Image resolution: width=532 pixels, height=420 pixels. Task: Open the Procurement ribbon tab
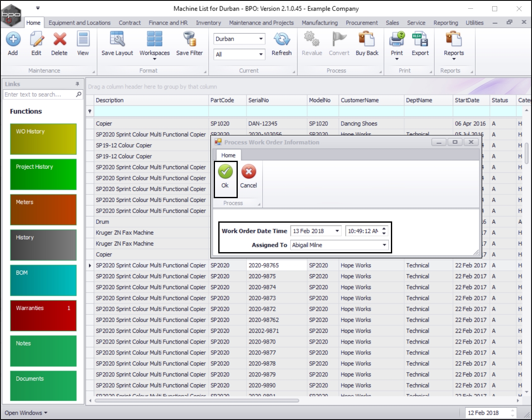[x=361, y=23]
